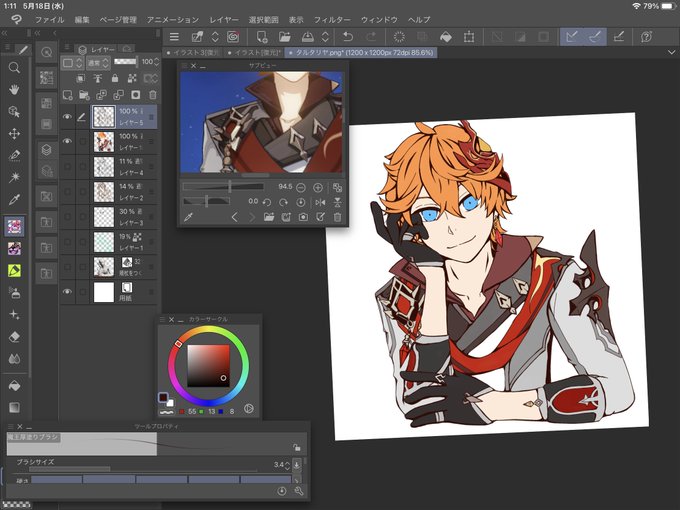Click the Open file folder icon

click(284, 37)
